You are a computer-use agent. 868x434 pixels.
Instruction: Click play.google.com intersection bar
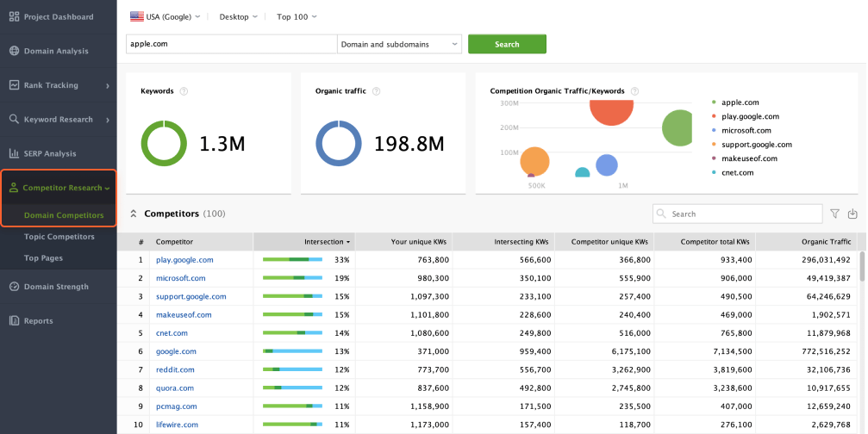pos(292,259)
